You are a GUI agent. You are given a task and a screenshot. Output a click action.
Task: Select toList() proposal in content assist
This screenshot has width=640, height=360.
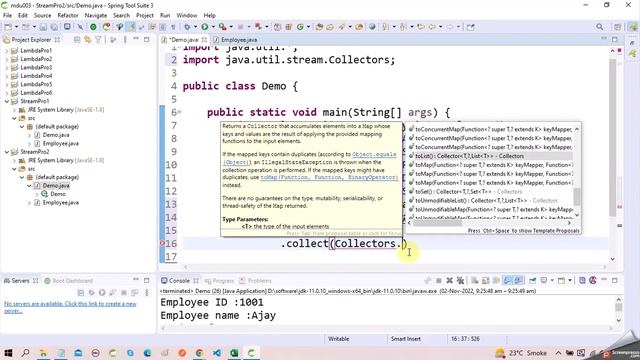pyautogui.click(x=490, y=156)
